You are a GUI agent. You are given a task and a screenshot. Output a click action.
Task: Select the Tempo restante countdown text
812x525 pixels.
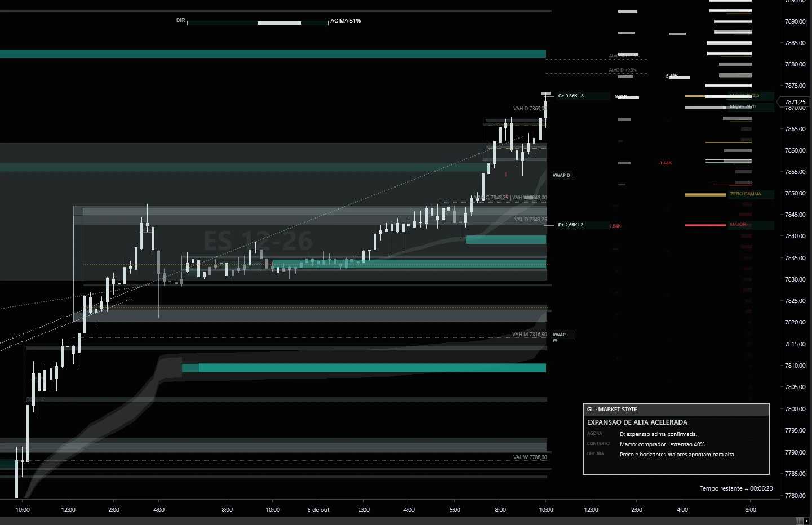[x=736, y=488]
